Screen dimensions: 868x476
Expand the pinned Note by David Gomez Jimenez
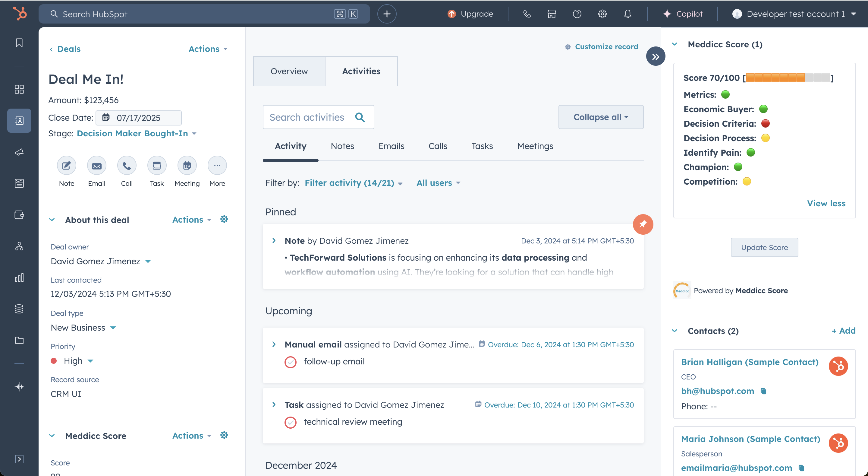274,240
